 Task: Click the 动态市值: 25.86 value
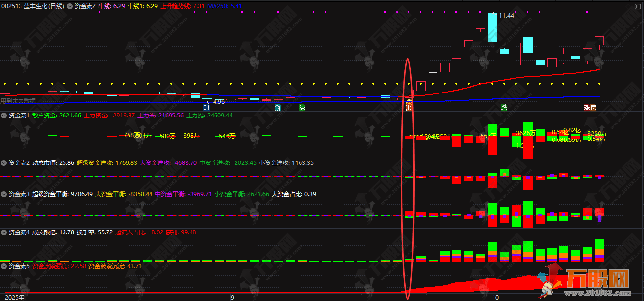(x=53, y=162)
